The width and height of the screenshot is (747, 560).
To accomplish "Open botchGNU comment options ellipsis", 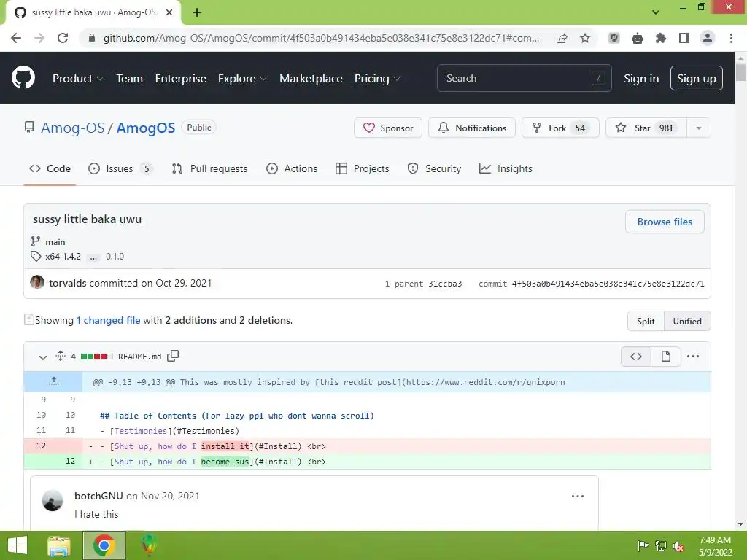I will coord(578,496).
